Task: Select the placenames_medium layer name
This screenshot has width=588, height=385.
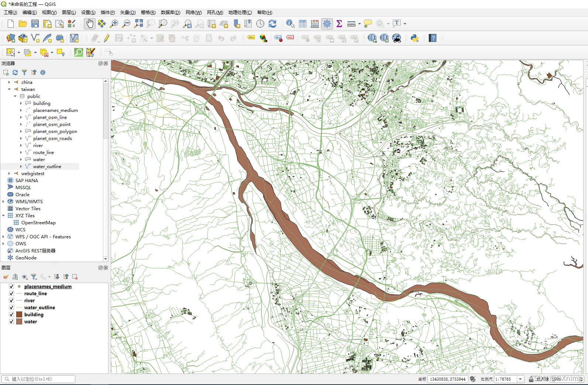Action: point(48,286)
